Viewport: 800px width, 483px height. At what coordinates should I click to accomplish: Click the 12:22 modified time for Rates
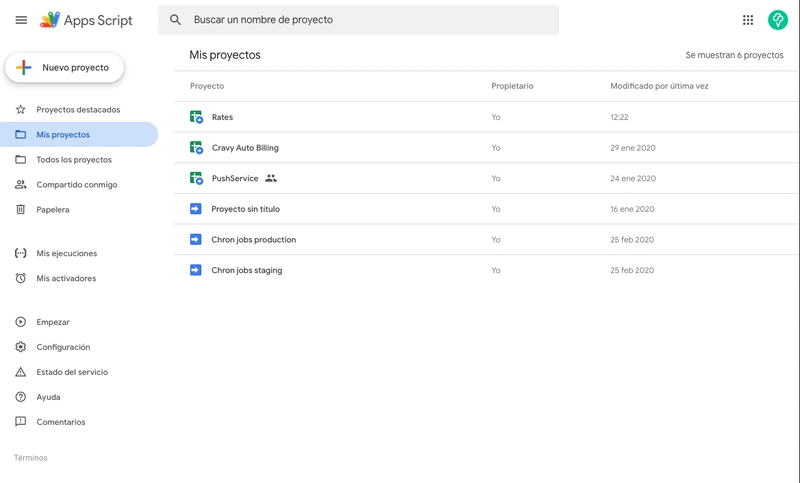click(619, 117)
